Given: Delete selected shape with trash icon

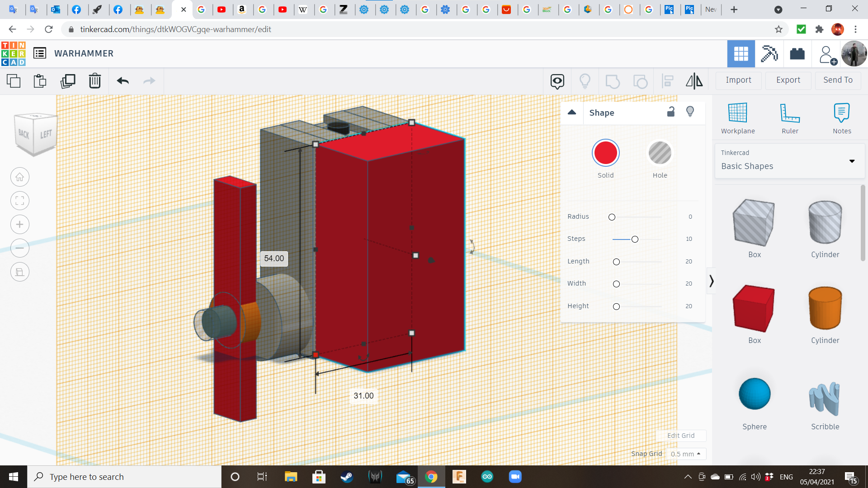Looking at the screenshot, I should (94, 81).
